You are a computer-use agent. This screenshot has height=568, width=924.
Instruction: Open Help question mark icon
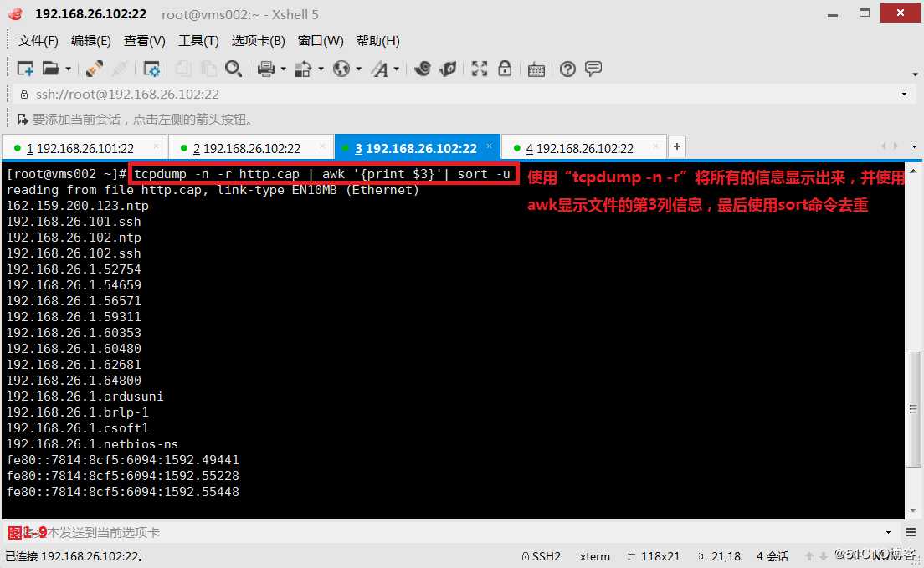point(567,69)
